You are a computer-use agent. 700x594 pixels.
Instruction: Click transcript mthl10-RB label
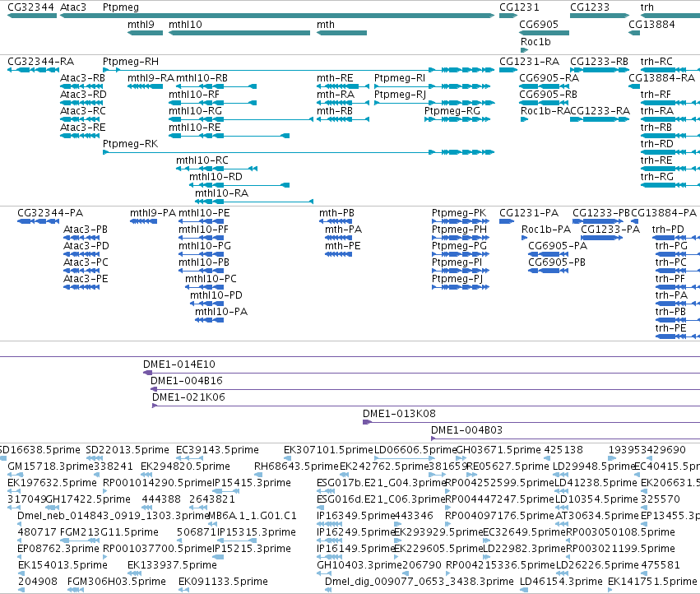click(202, 78)
